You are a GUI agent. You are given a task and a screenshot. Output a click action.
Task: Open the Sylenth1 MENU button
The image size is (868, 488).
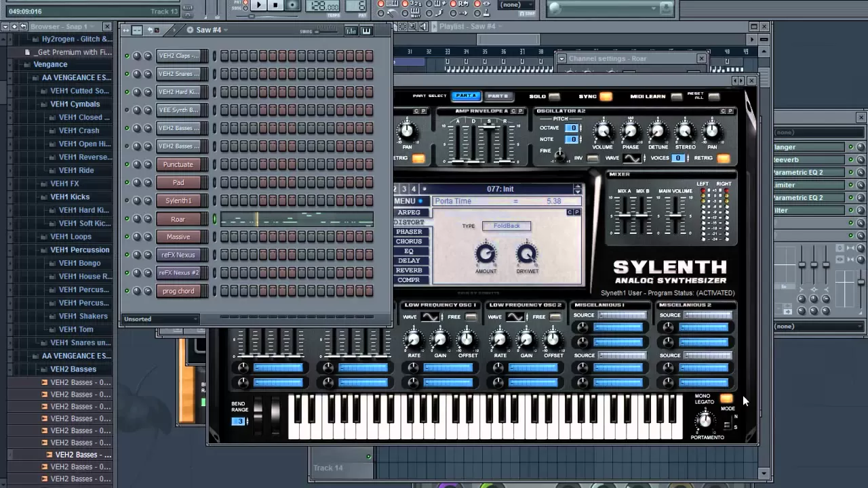coord(409,201)
